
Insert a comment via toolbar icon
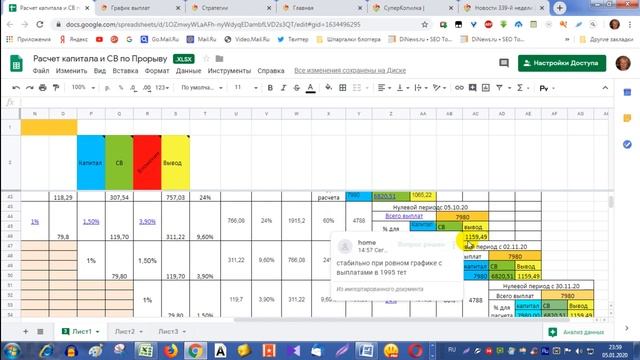tap(472, 88)
